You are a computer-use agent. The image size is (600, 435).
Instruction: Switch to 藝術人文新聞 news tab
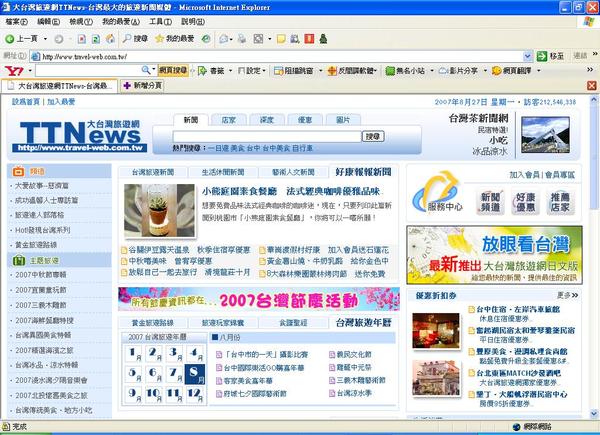(293, 172)
